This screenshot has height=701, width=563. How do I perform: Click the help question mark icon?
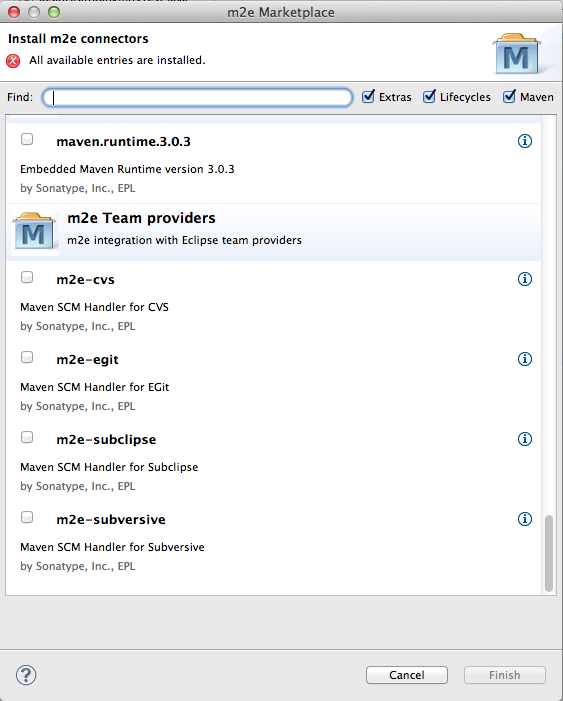click(x=26, y=675)
